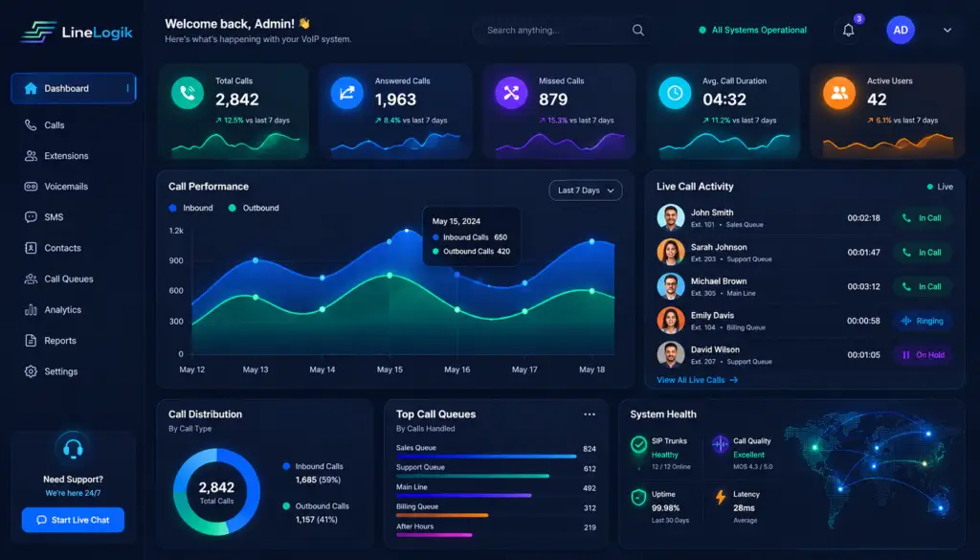This screenshot has width=980, height=560.
Task: Click the Total Calls 2,842 card value
Action: pyautogui.click(x=237, y=100)
